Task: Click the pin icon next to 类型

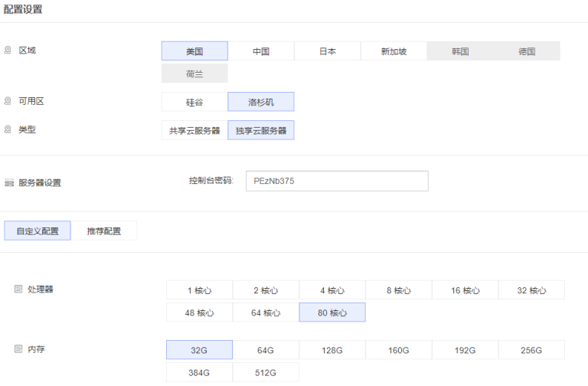Action: click(x=8, y=129)
